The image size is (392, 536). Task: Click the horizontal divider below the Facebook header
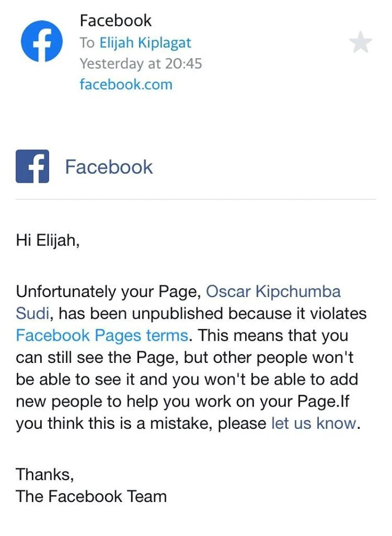pyautogui.click(x=196, y=199)
